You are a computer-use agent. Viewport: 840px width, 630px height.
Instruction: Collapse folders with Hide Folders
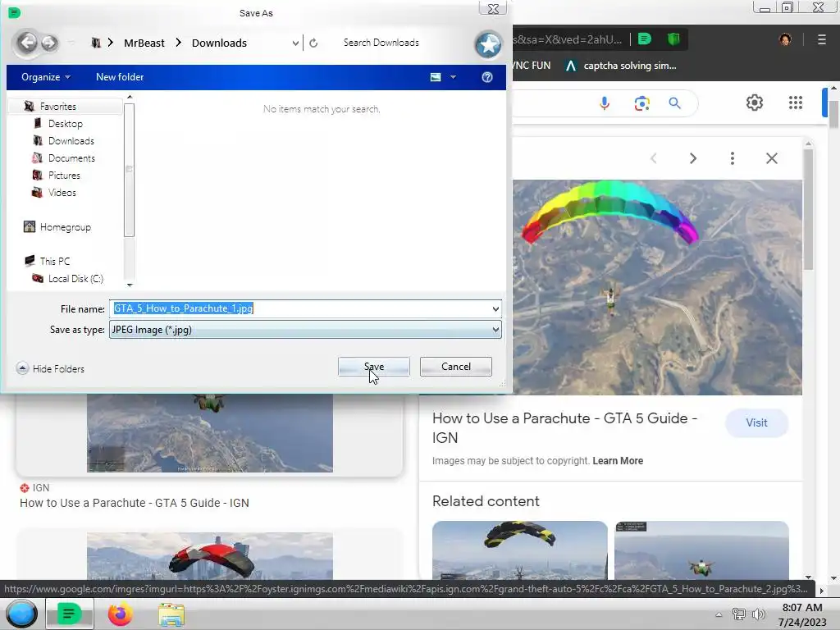51,368
